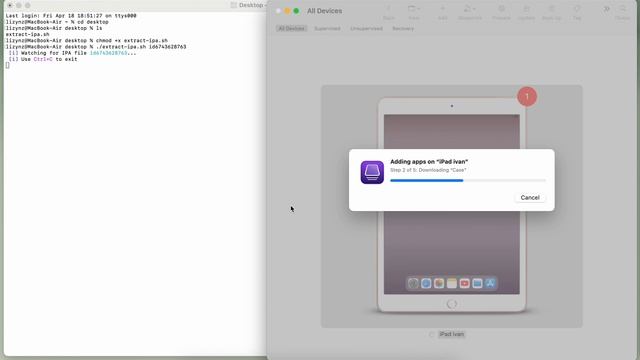Click the Add toolbar button
This screenshot has width=640, height=360.
pyautogui.click(x=442, y=12)
